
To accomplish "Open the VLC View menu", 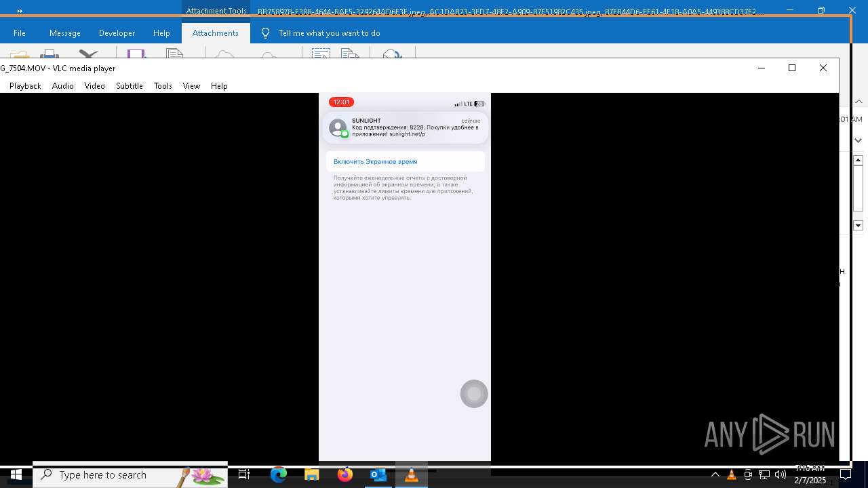I will 191,86.
